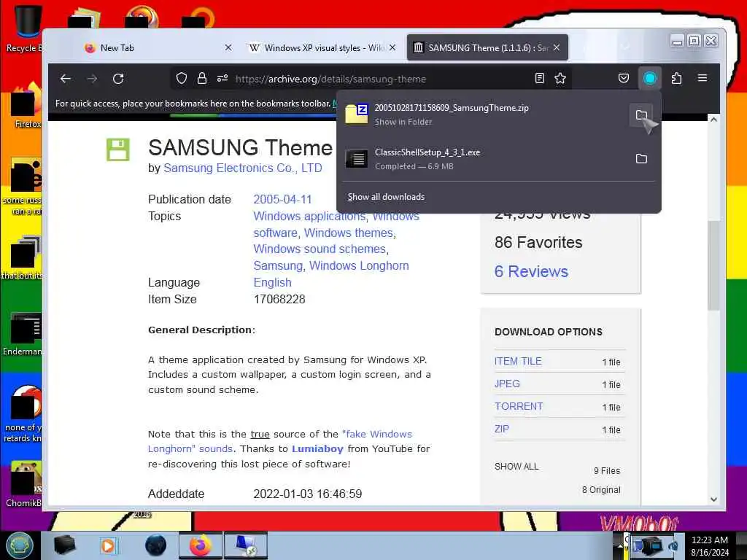Viewport: 747px width, 560px height.
Task: Close the Windows XP visual styles tab
Action: [x=392, y=47]
